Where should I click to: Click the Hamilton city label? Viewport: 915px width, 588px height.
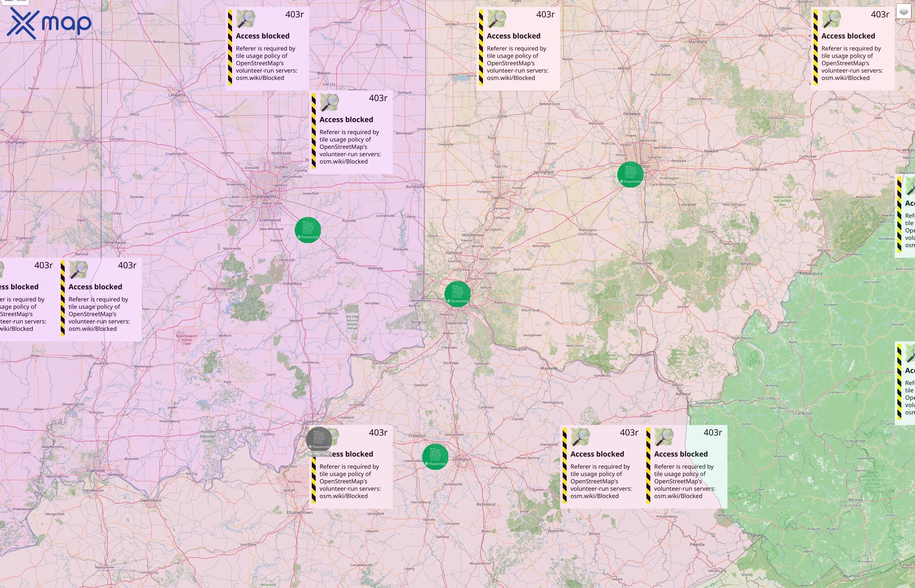point(454,253)
